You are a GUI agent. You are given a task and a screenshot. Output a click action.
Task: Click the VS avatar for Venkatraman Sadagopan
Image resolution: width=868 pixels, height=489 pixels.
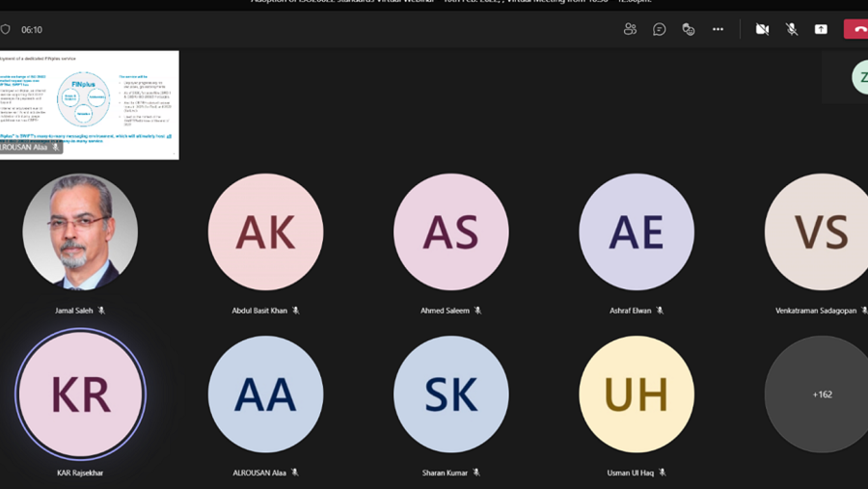tap(818, 231)
